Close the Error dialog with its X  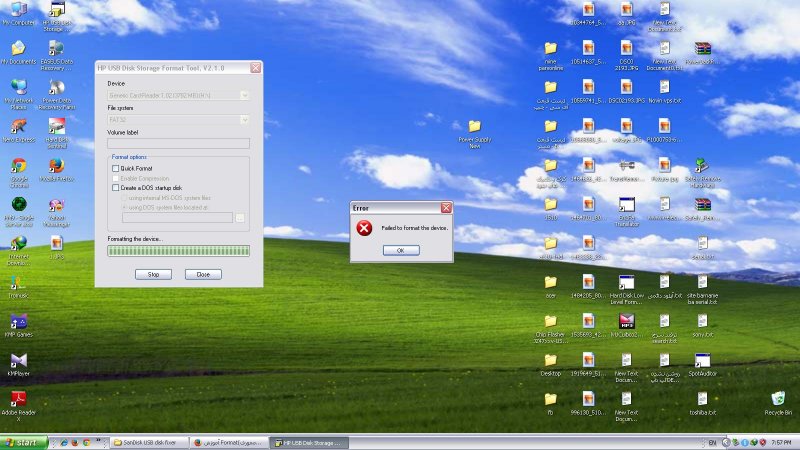pos(446,208)
